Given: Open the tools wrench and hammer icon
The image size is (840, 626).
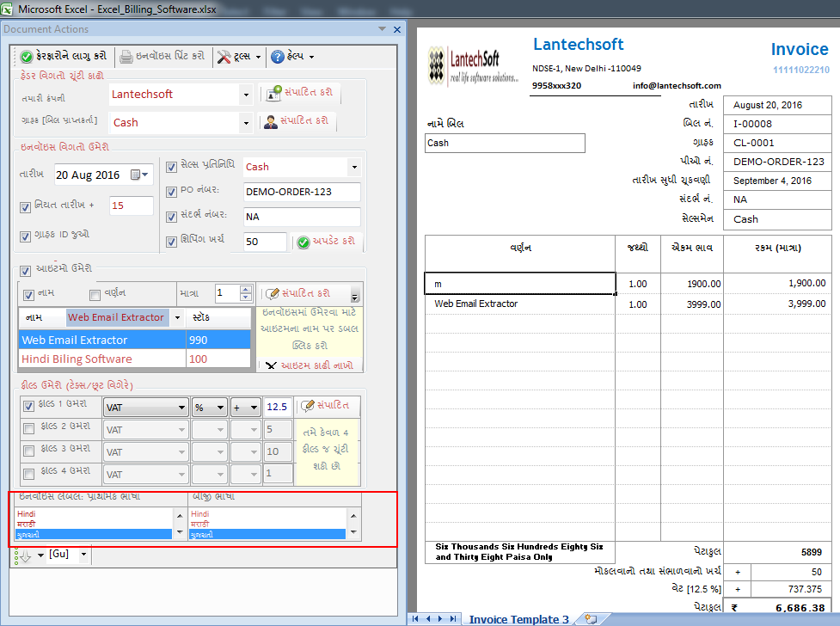Looking at the screenshot, I should point(224,57).
